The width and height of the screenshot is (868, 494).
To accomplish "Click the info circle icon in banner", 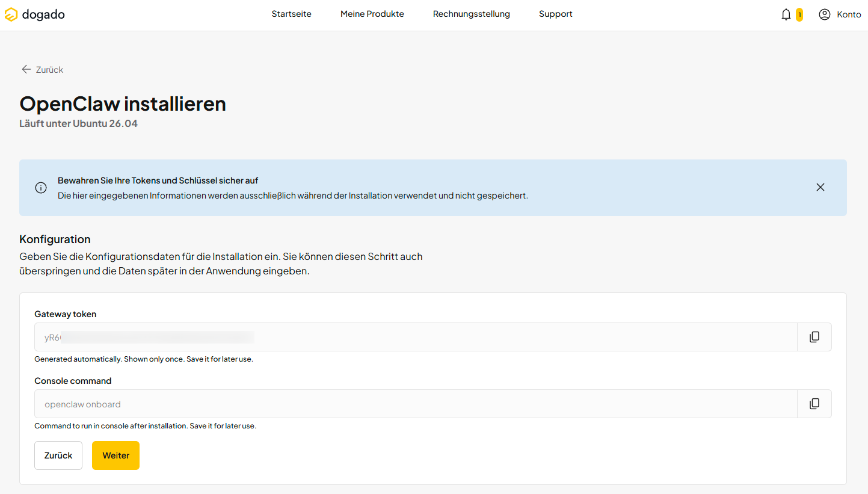I will (x=41, y=188).
